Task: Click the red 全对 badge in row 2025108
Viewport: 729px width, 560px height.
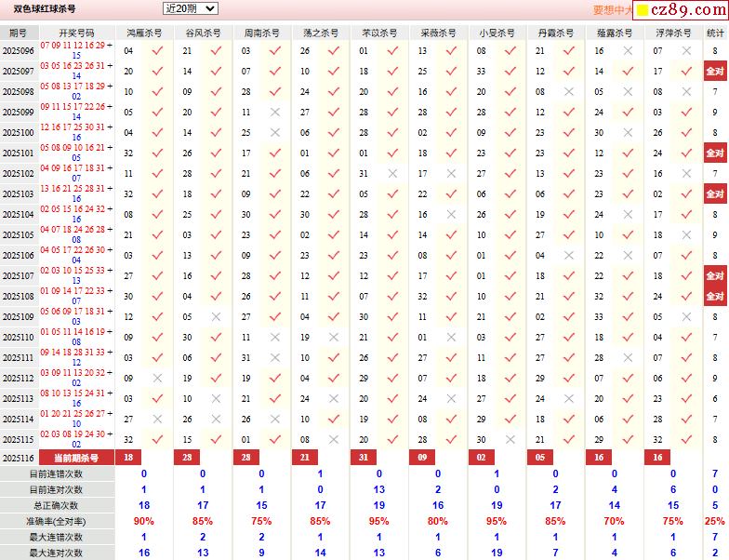Action: tap(715, 297)
